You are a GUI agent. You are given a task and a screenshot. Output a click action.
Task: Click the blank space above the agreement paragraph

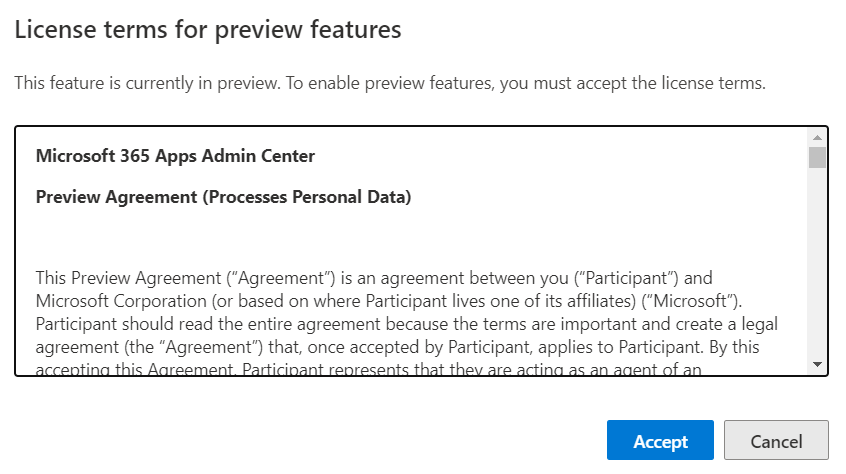point(400,238)
